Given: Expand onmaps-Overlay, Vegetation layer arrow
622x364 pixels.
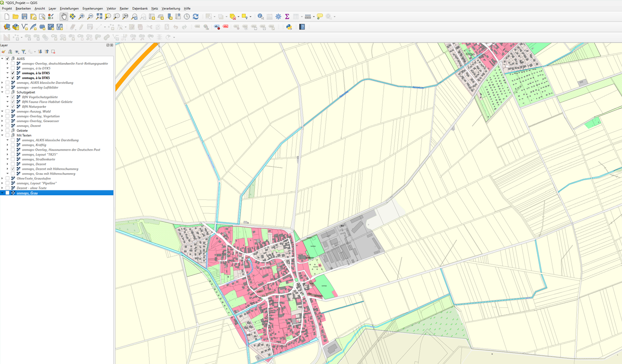Looking at the screenshot, I should pos(2,116).
